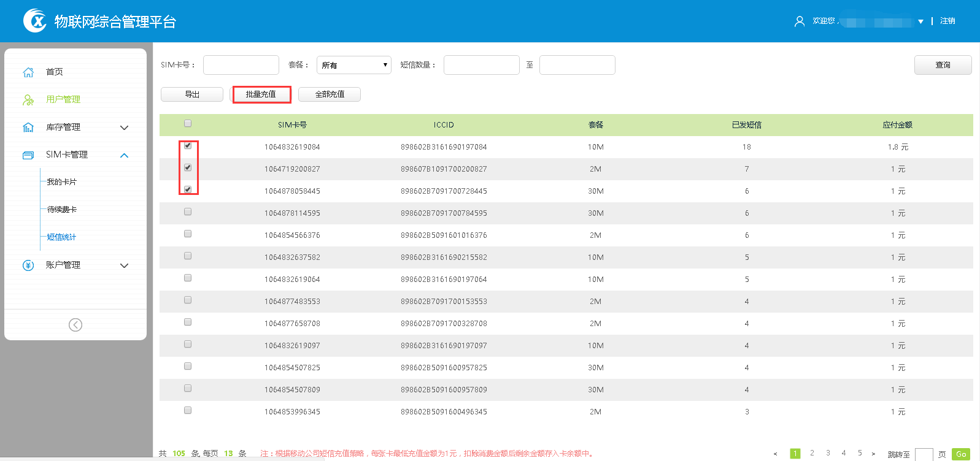
Task: Toggle the select-all checkbox in table header
Action: tap(188, 124)
